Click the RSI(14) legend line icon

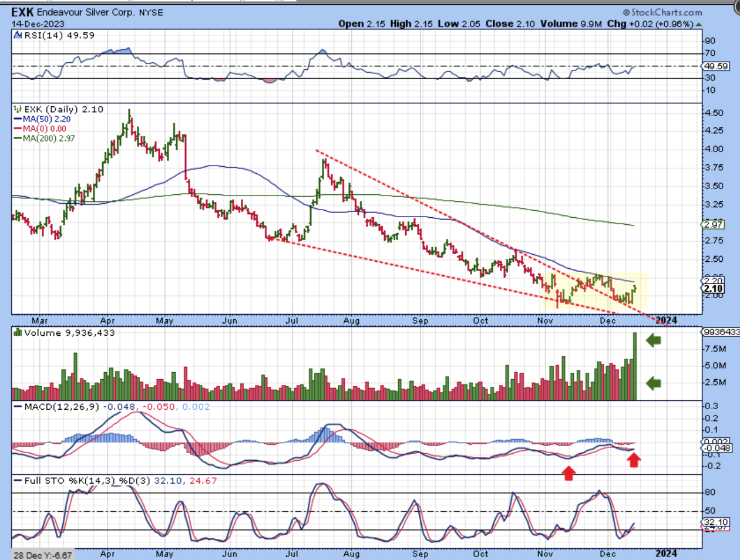click(x=18, y=35)
